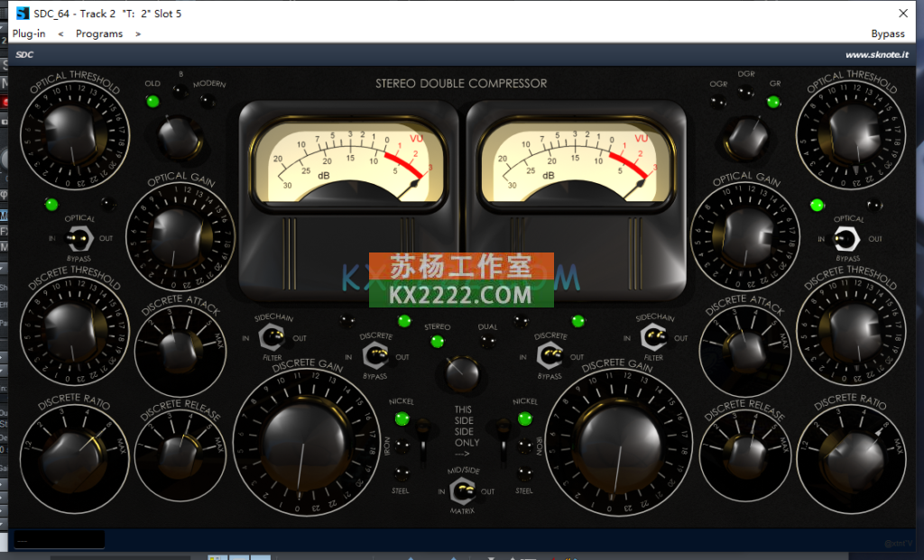Viewport: 924px width, 560px height.
Task: Click the B mode LED
Action: [x=180, y=91]
